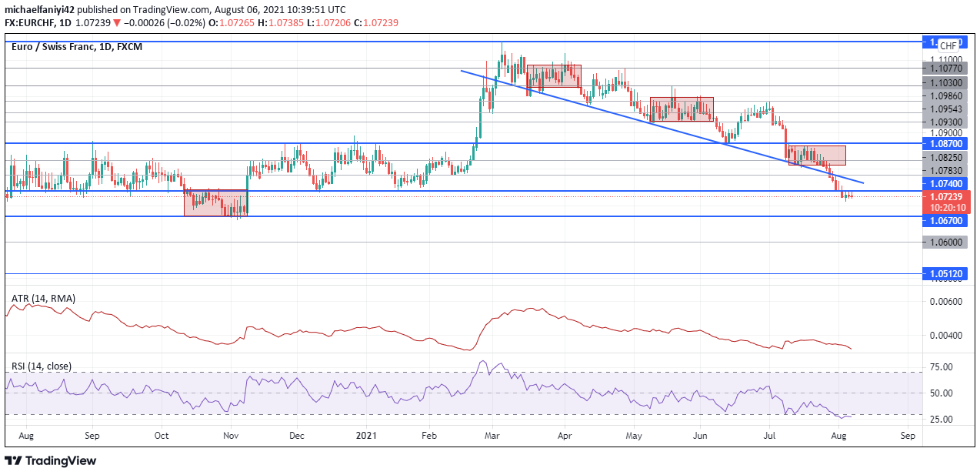
Task: Open the CHF currency selector
Action: click(949, 45)
